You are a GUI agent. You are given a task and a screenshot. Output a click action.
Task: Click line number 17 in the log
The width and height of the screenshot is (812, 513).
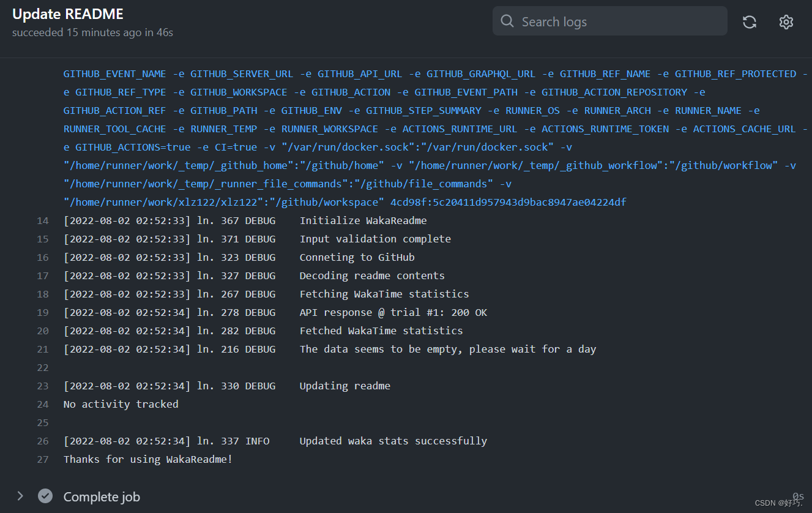pyautogui.click(x=42, y=276)
